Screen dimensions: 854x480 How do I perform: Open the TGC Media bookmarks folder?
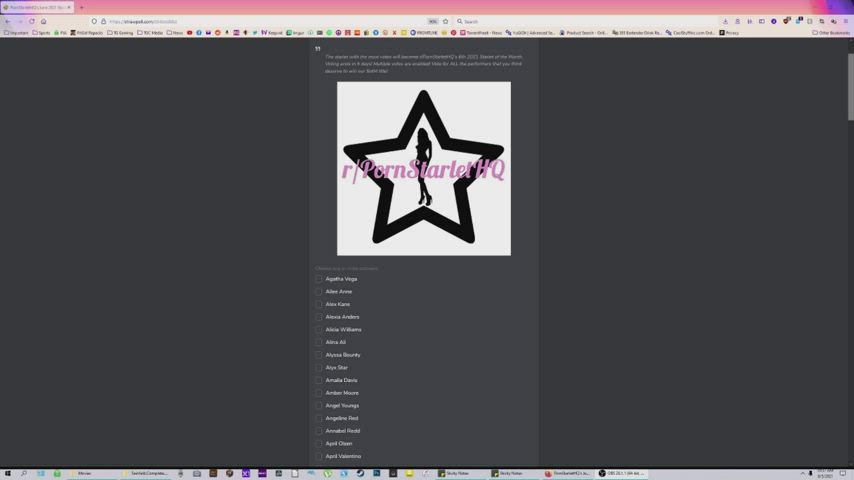(x=150, y=33)
